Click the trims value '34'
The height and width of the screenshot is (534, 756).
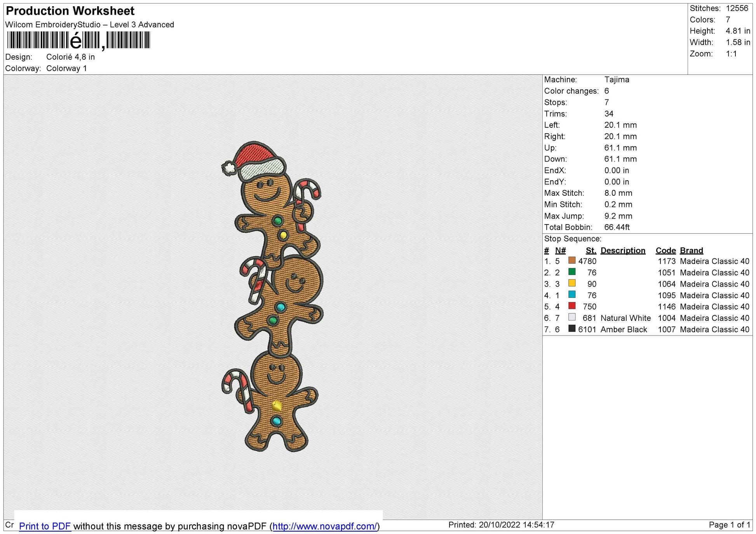[x=609, y=114]
